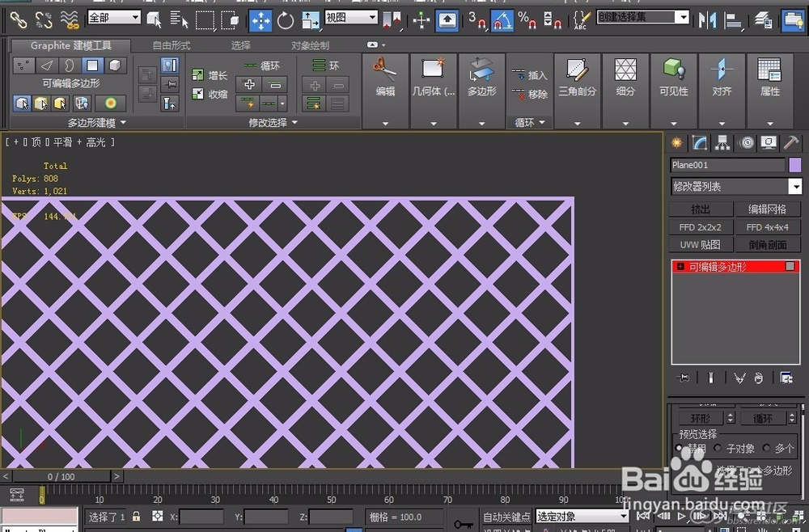The image size is (809, 532).
Task: Open the 创建选择集 named selection dropdown
Action: pos(643,17)
